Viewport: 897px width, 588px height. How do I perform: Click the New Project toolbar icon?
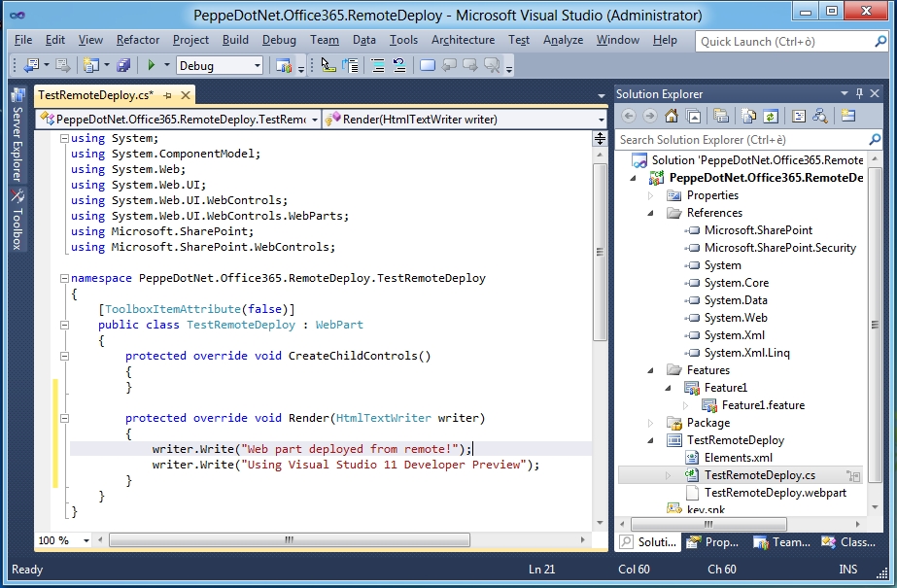(90, 66)
